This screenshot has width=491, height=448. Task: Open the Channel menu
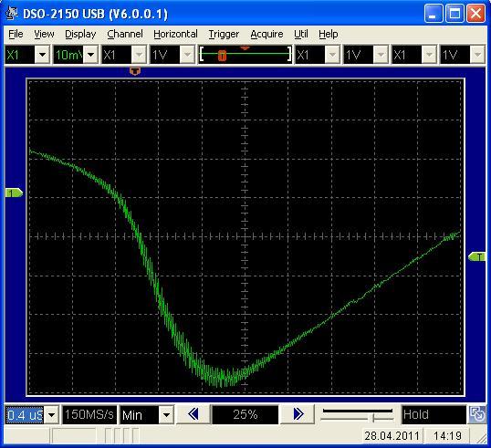[x=125, y=34]
